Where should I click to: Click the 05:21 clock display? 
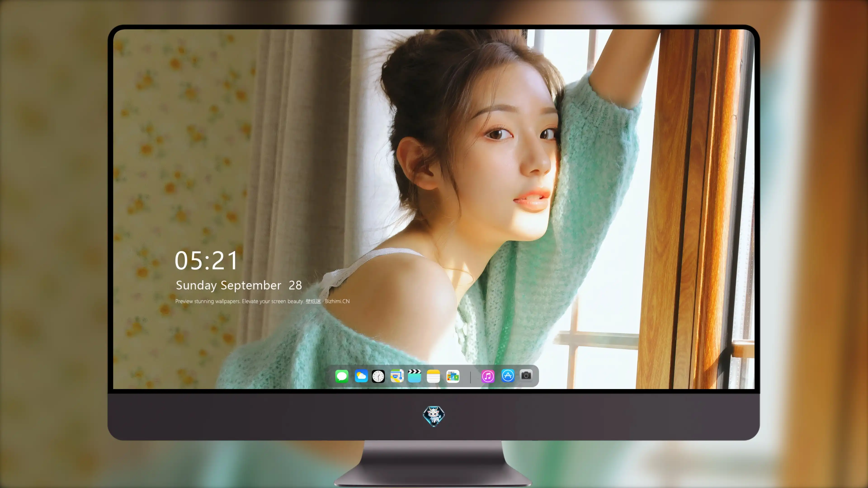point(206,261)
